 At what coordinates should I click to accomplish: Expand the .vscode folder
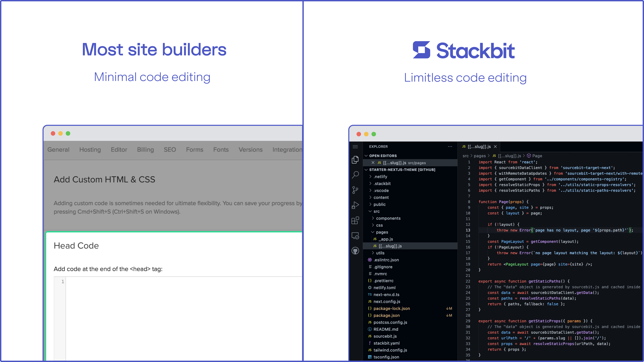click(370, 190)
